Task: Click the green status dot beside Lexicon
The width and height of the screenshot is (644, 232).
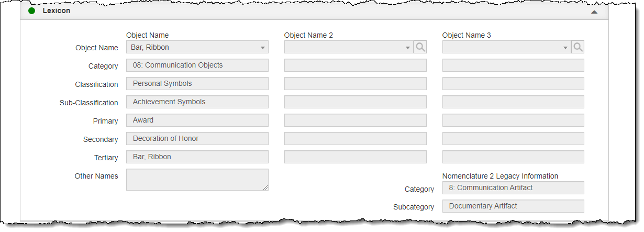Action: coord(31,10)
